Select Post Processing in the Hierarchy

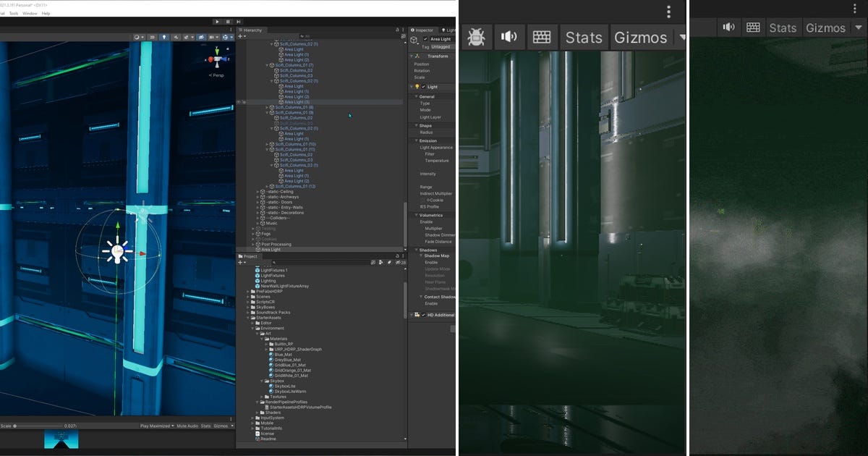point(276,244)
